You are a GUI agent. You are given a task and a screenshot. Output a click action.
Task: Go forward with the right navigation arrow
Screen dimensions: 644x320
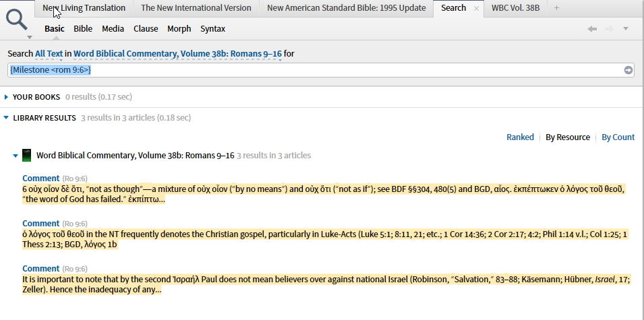pos(610,29)
